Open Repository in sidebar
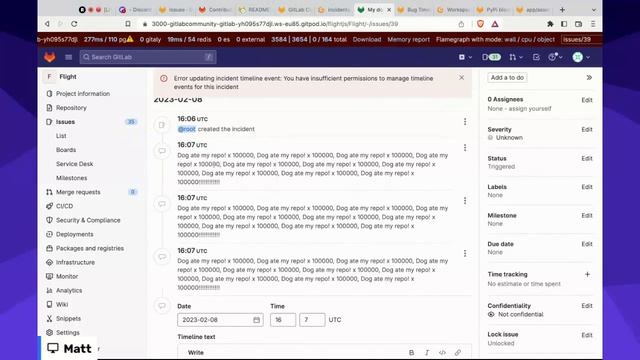Viewport: 640px width, 360px height. point(71,108)
